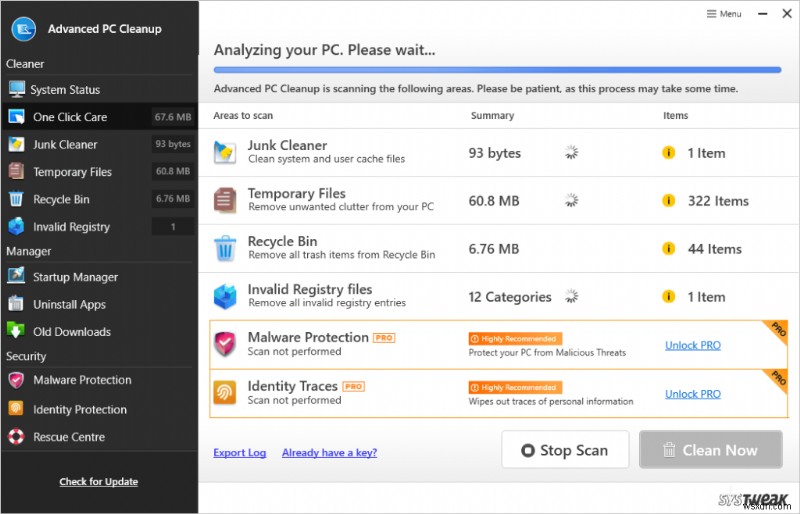Image resolution: width=800 pixels, height=514 pixels.
Task: Click the info icon beside 322 Items
Action: (x=668, y=201)
